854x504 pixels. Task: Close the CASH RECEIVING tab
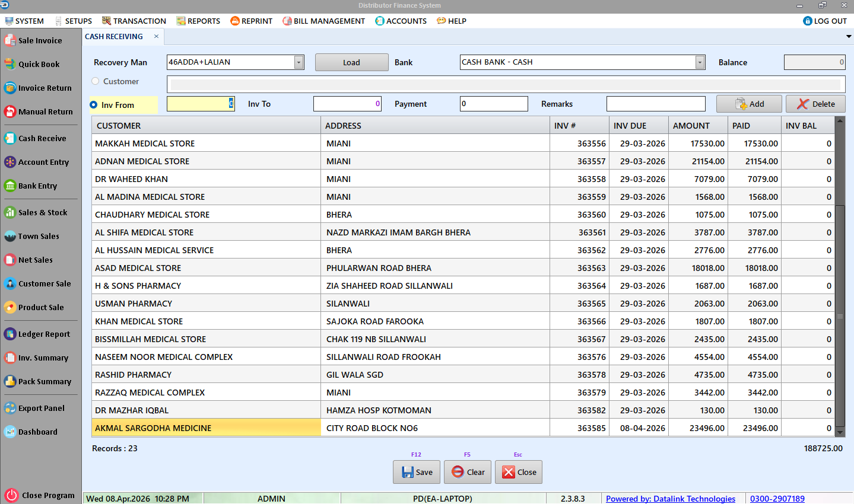click(x=157, y=36)
